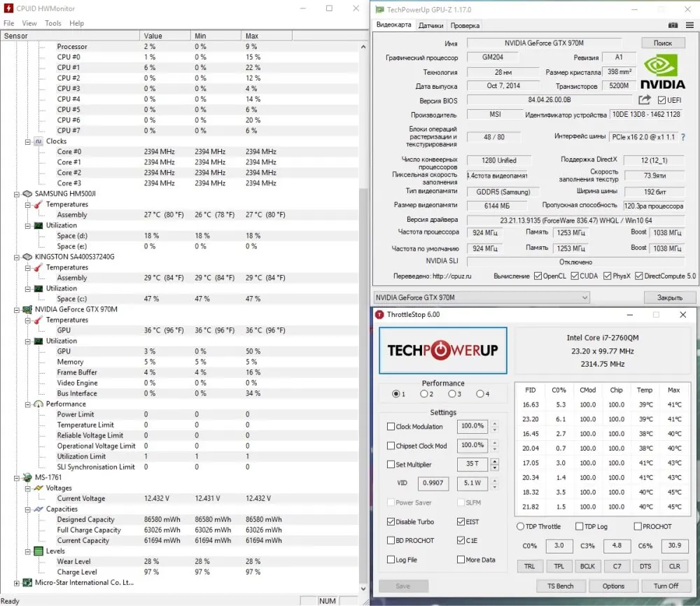Viewport: 700px width, 606px height.
Task: Enable the Clock Modulation checkbox
Action: click(391, 427)
